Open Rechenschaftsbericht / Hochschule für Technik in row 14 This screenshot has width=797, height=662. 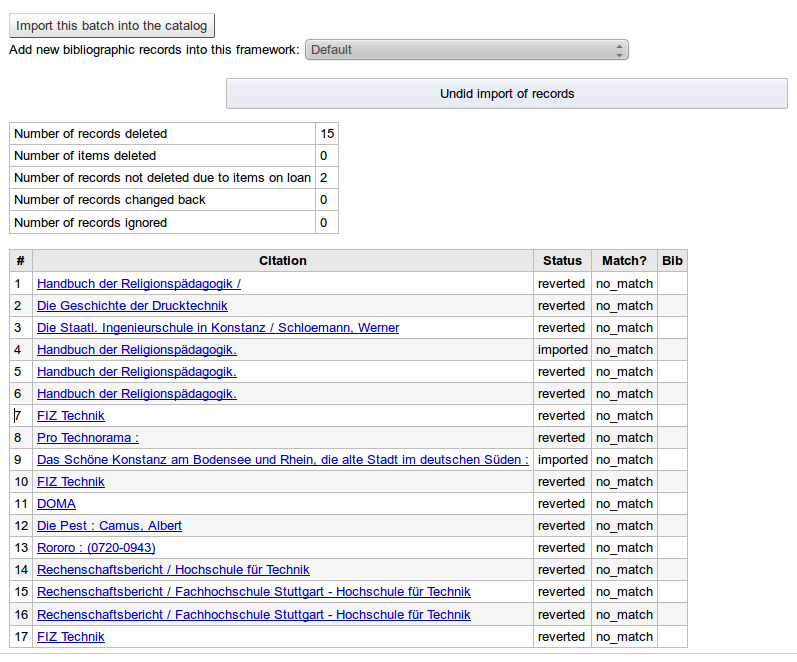173,570
